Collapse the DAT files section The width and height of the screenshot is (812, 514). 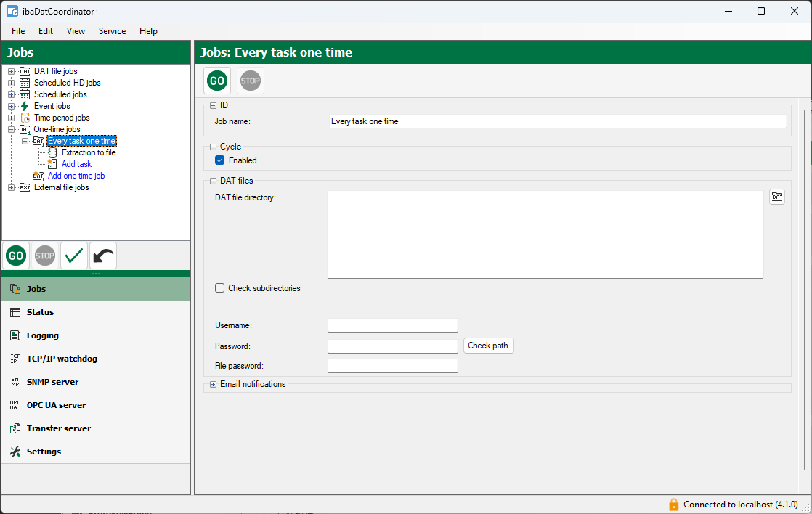(213, 181)
